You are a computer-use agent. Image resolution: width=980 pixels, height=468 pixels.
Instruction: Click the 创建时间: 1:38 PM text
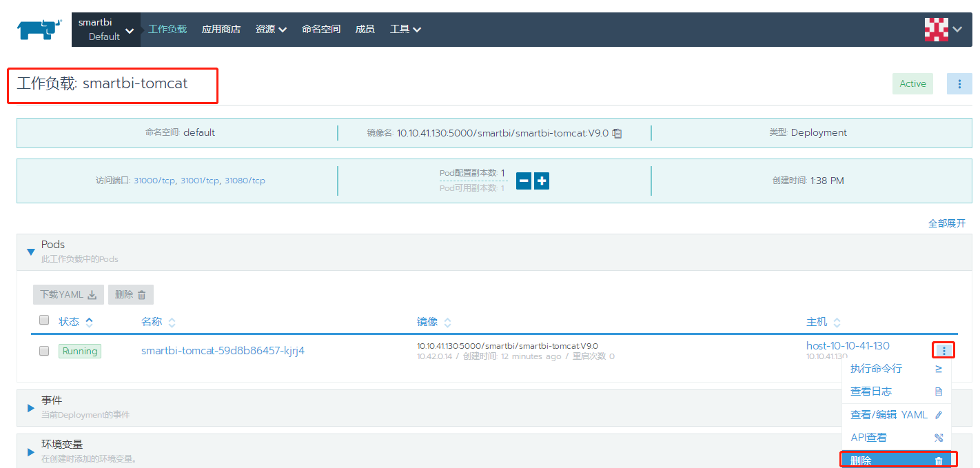[x=808, y=181]
